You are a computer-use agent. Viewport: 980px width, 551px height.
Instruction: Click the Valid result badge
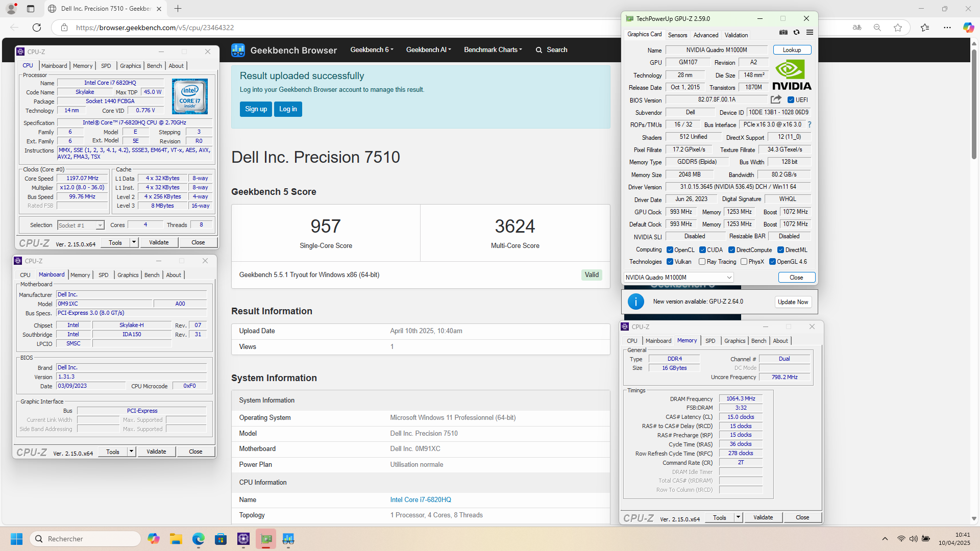point(592,275)
